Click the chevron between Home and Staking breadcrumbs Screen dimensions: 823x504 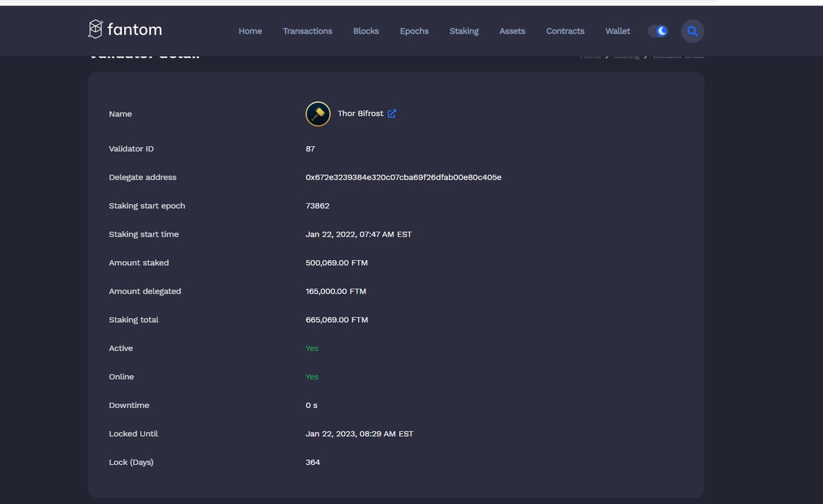click(x=606, y=56)
